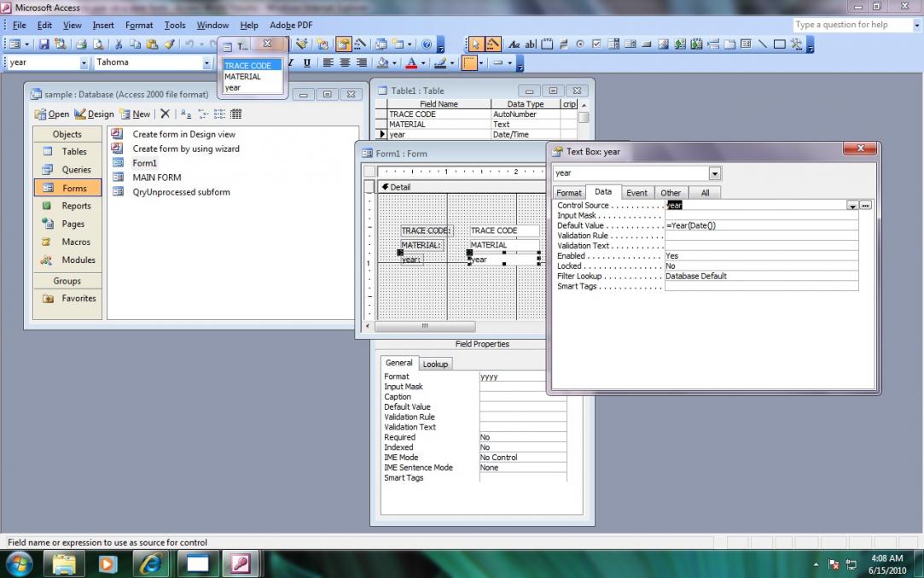The height and width of the screenshot is (578, 924).
Task: Expand the Fill/Back Color dropdown arrow
Action: point(394,62)
